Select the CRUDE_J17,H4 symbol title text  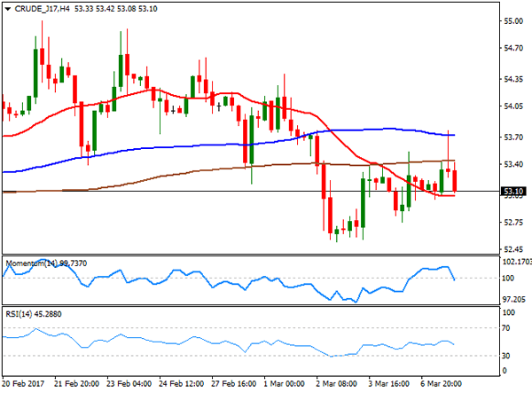(42, 9)
